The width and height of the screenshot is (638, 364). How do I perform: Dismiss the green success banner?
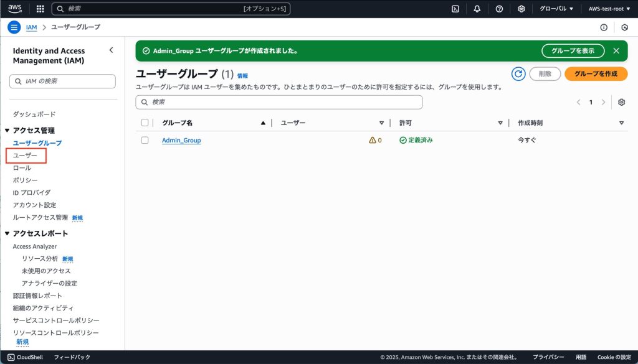click(616, 51)
